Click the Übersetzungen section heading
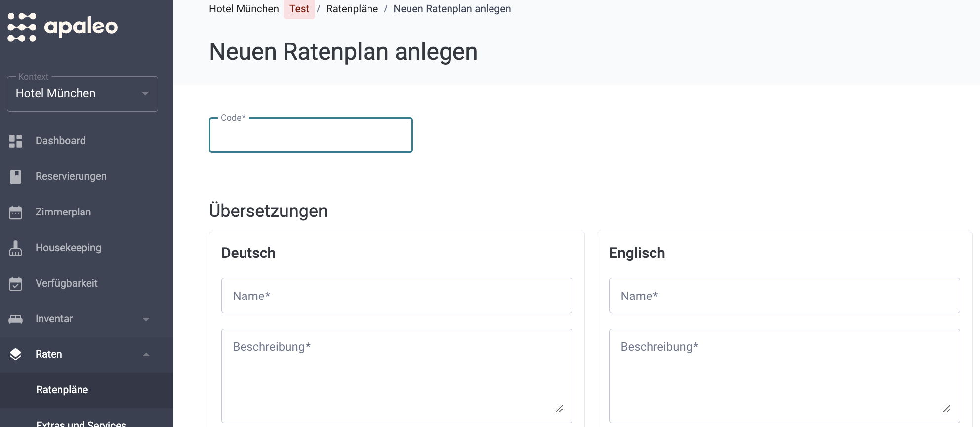980x427 pixels. (268, 211)
